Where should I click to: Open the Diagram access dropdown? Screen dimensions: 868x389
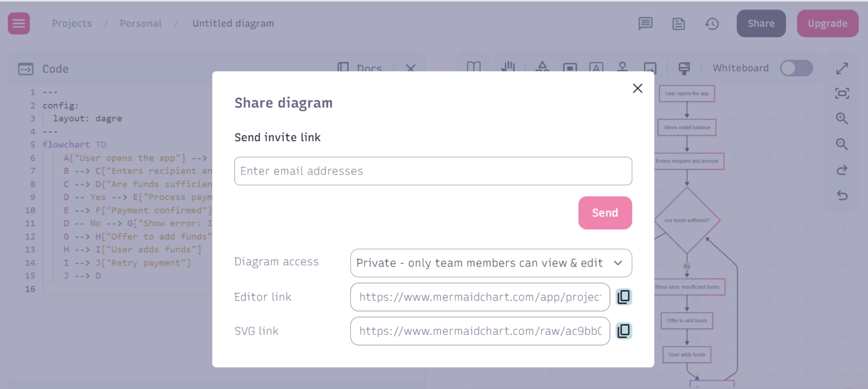[491, 263]
